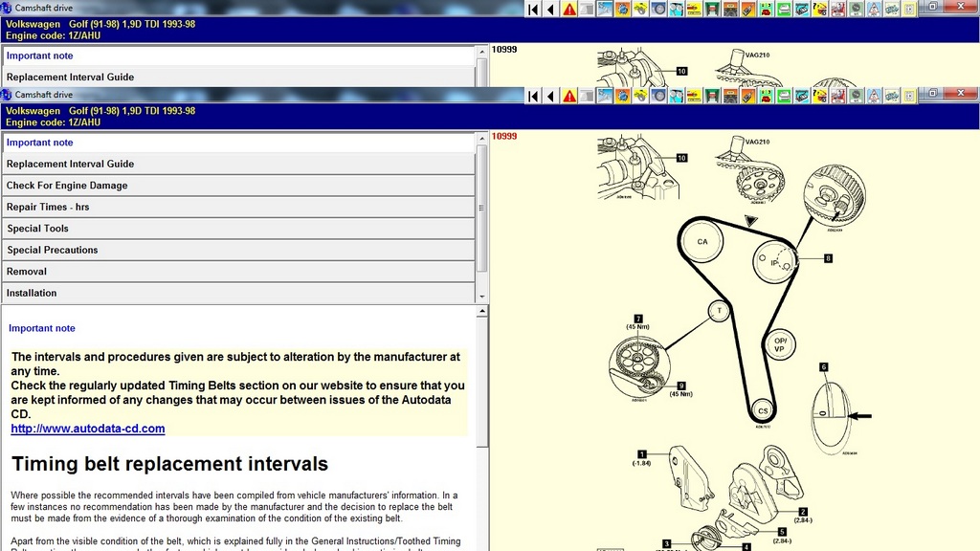The height and width of the screenshot is (551, 980).
Task: Open the Replacement Interval Guide section in the lower list
Action: pyautogui.click(x=238, y=165)
